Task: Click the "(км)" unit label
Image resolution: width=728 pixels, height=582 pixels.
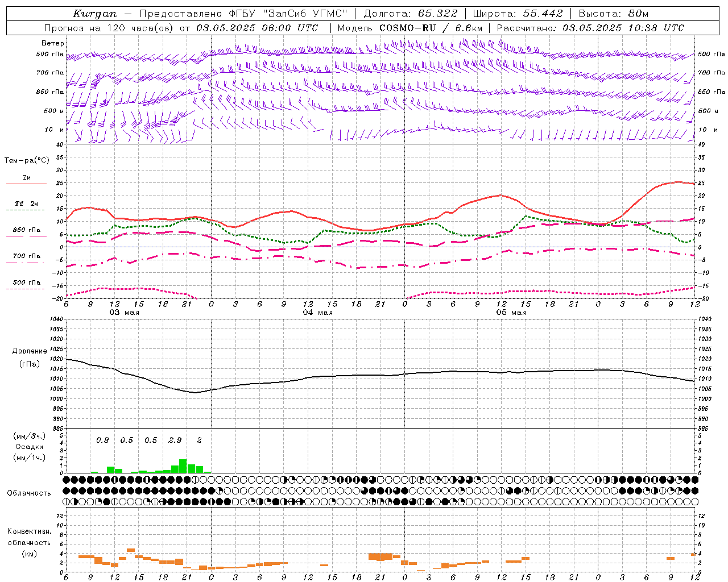Action: (29, 554)
